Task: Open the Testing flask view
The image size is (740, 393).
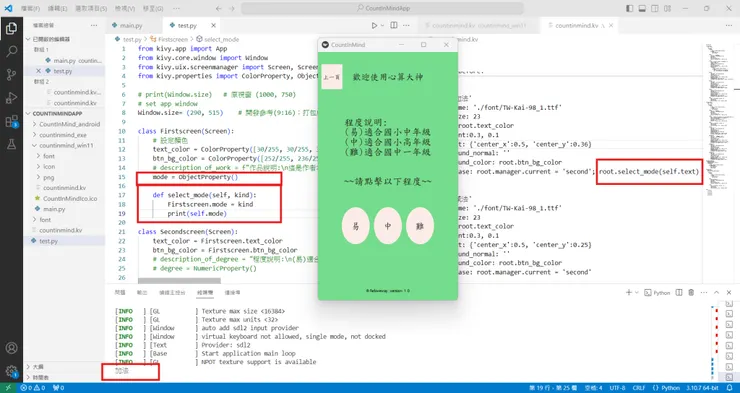Action: [11, 144]
